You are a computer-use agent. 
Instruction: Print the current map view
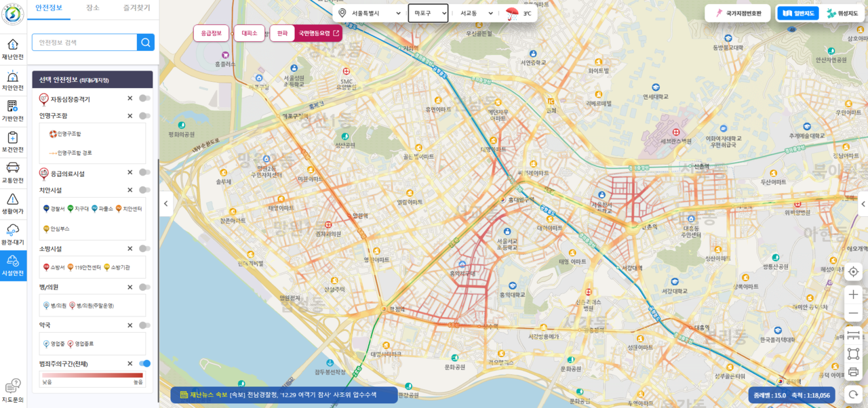(x=854, y=372)
